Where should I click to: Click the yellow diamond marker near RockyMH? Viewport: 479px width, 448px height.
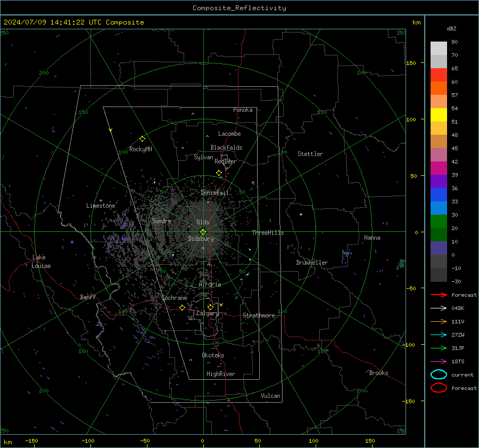pyautogui.click(x=142, y=139)
